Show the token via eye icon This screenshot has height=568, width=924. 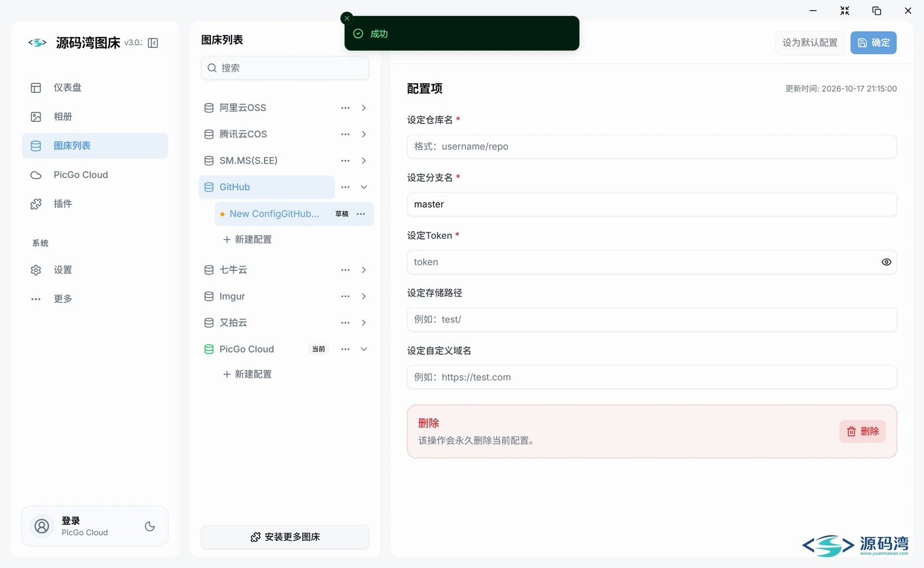(x=886, y=262)
